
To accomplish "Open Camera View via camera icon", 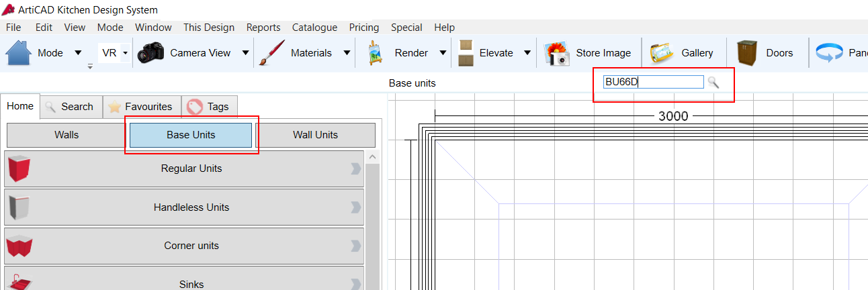I will (x=150, y=52).
